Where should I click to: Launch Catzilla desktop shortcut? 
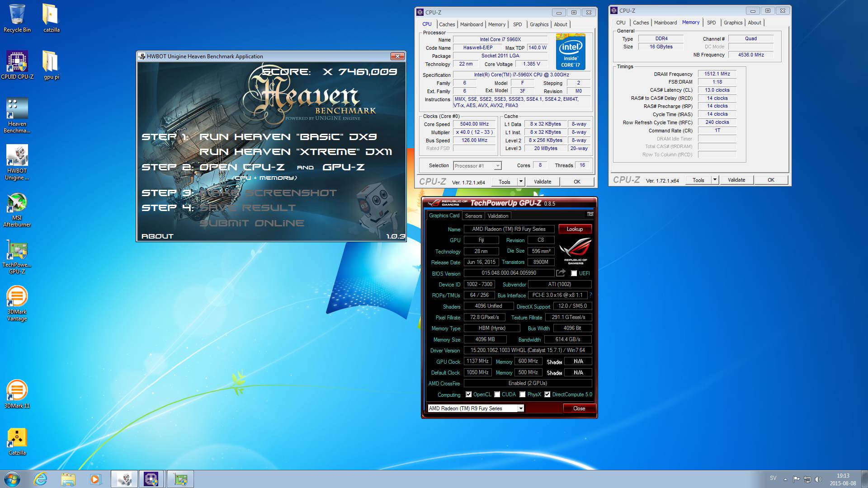pos(17,441)
